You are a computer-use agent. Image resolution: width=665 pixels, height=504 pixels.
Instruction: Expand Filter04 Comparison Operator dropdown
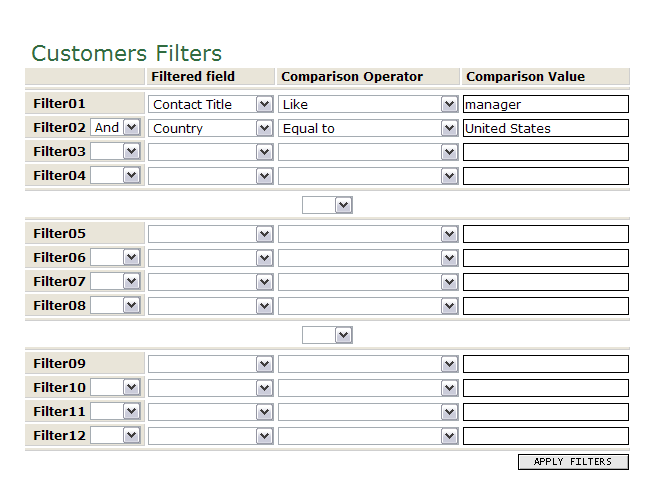(368, 176)
